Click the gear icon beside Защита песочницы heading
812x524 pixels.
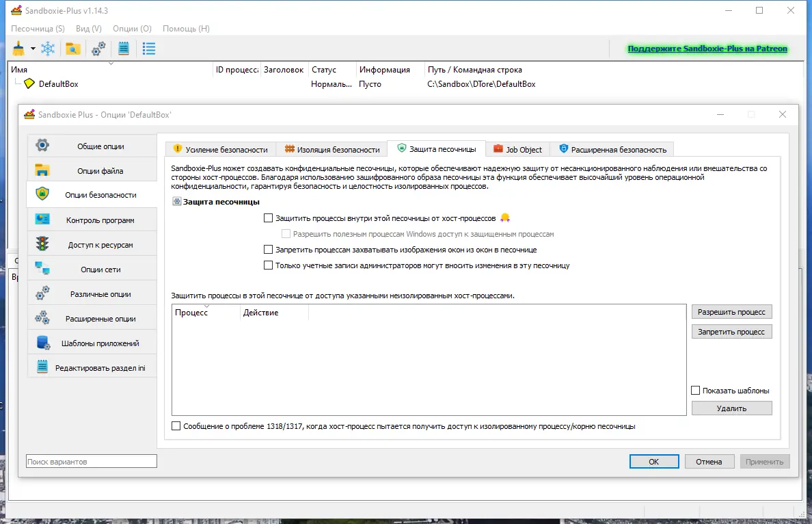click(x=176, y=202)
